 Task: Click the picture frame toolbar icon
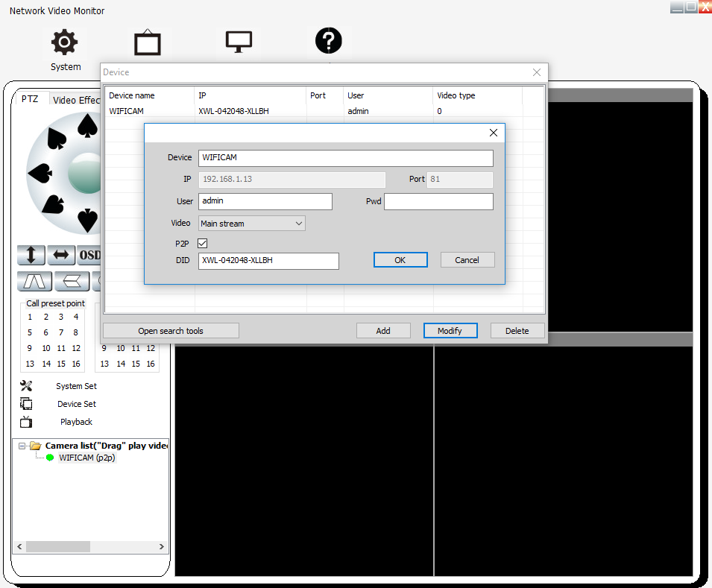148,43
